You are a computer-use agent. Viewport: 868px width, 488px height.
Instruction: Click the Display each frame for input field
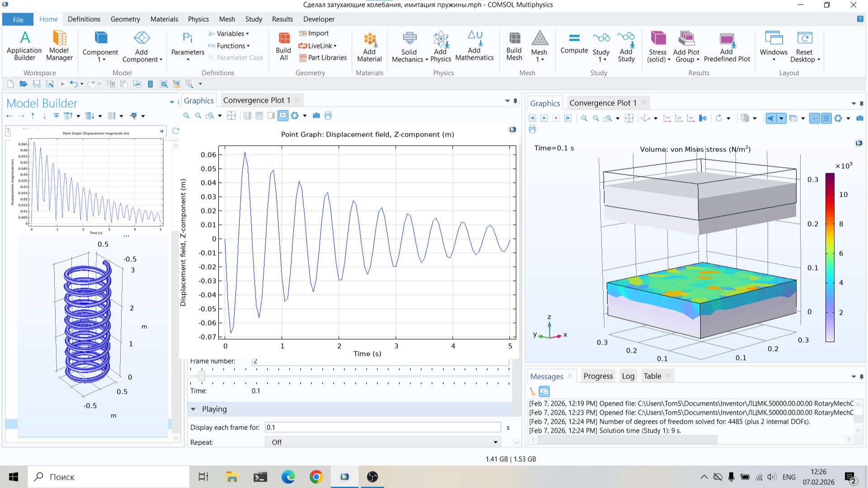[x=382, y=427]
